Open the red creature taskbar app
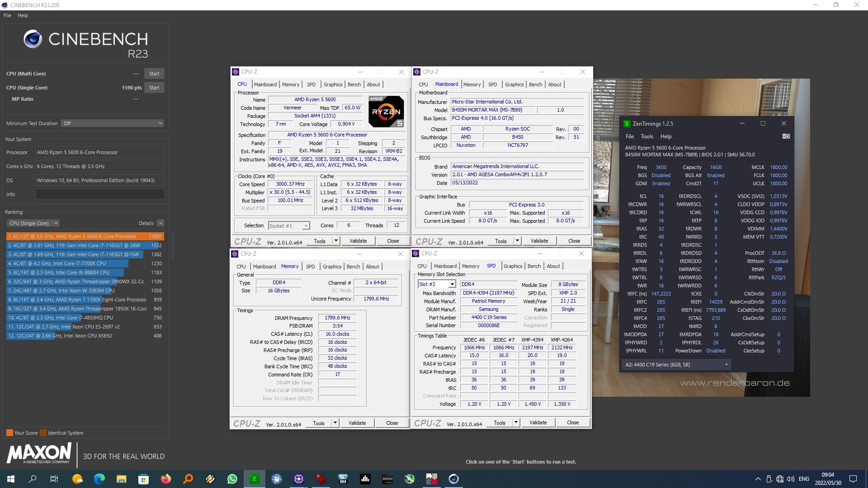This screenshot has width=868, height=488. [321, 479]
